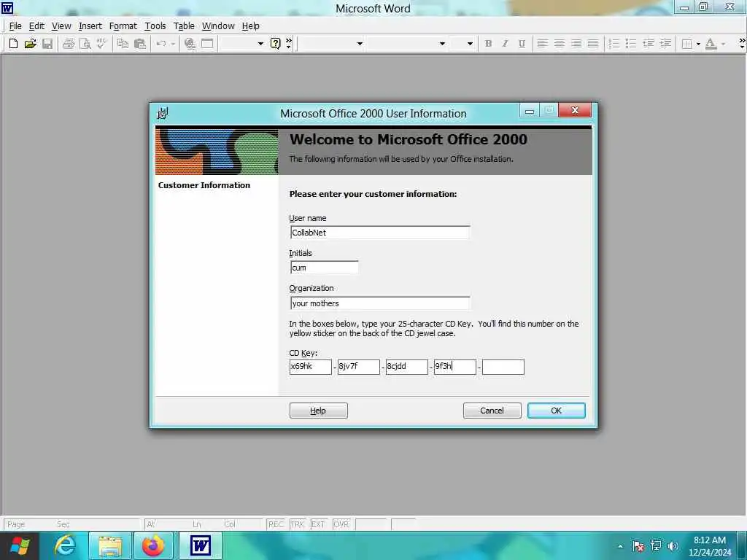The image size is (747, 560).
Task: Expand More Buttons on Formatting toolbar
Action: point(742,44)
